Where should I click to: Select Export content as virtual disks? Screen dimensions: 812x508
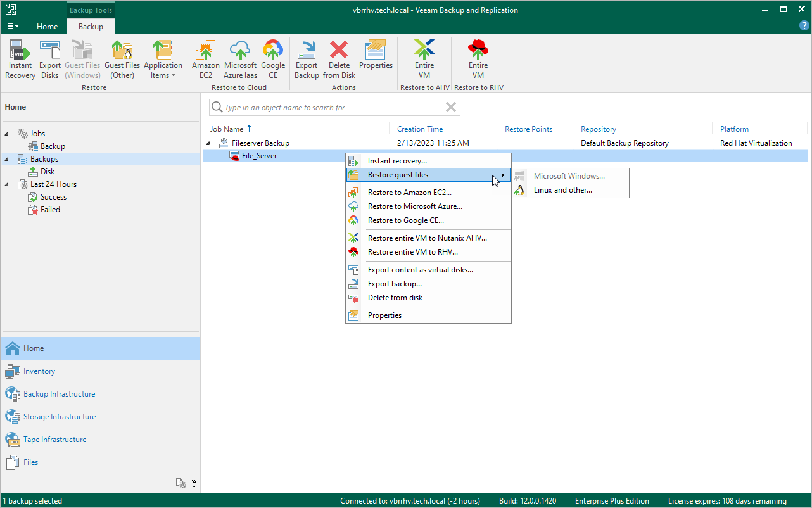coord(428,270)
